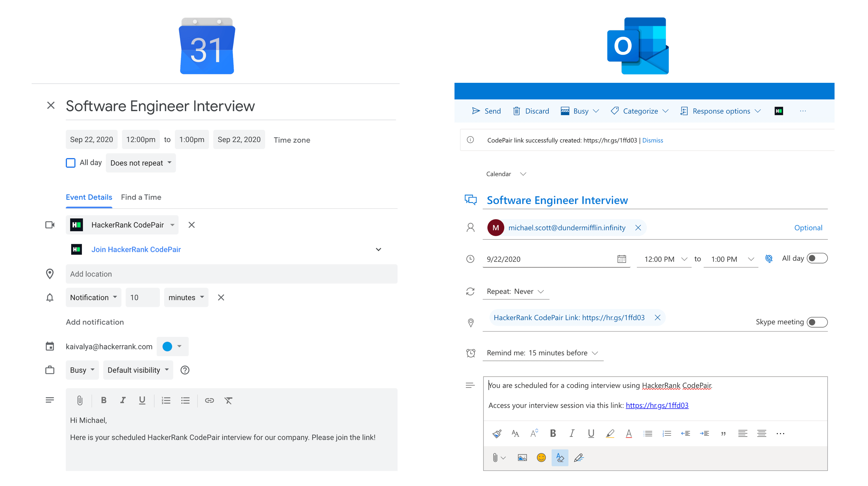Remove michael.scott attendee in Outlook
This screenshot has width=868, height=486.
coord(638,228)
